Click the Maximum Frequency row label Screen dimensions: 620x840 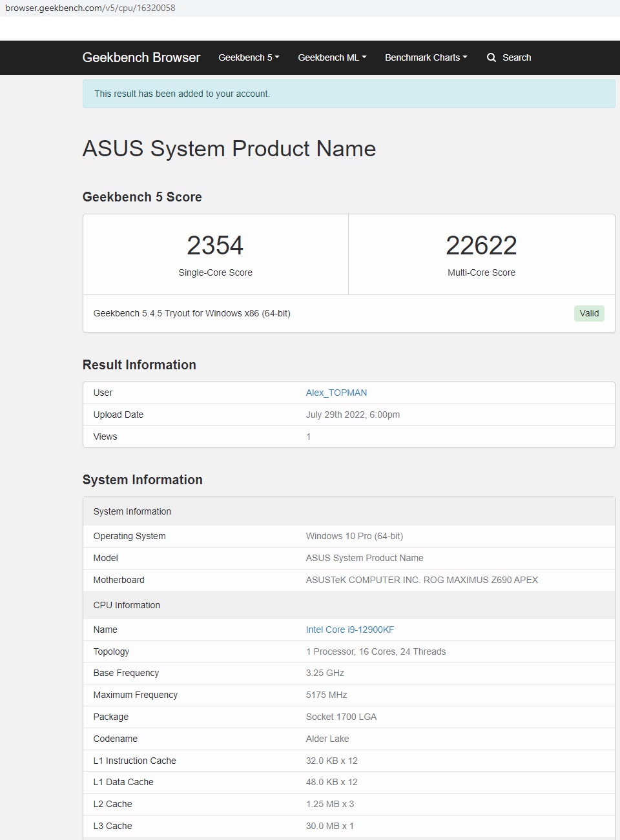[x=136, y=695]
